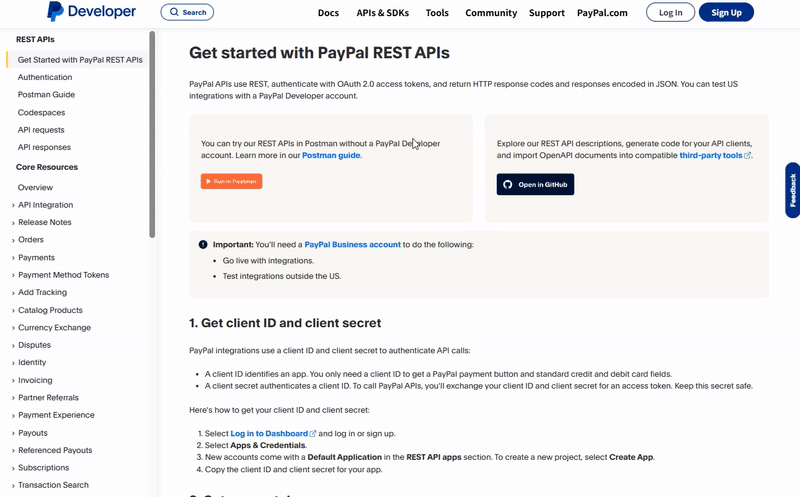Click the Important info icon

click(203, 244)
